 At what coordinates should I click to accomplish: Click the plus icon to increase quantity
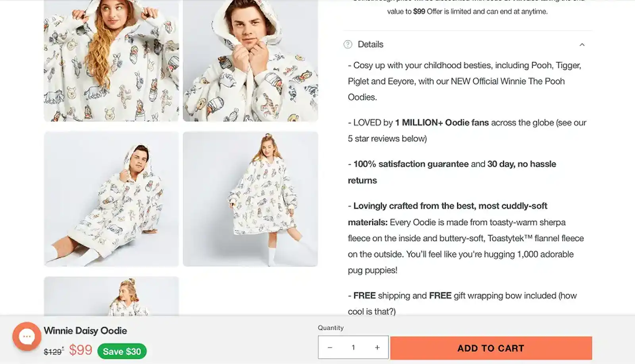pos(376,347)
